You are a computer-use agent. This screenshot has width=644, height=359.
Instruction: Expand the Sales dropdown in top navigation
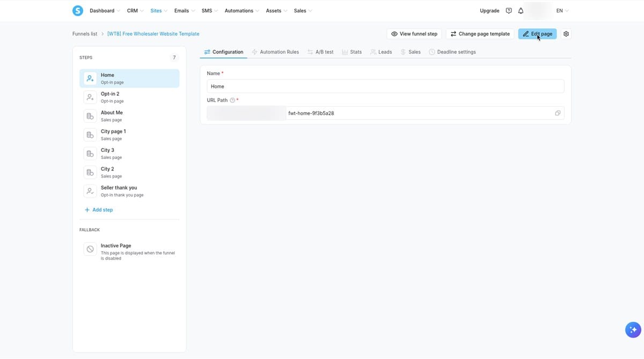click(303, 11)
